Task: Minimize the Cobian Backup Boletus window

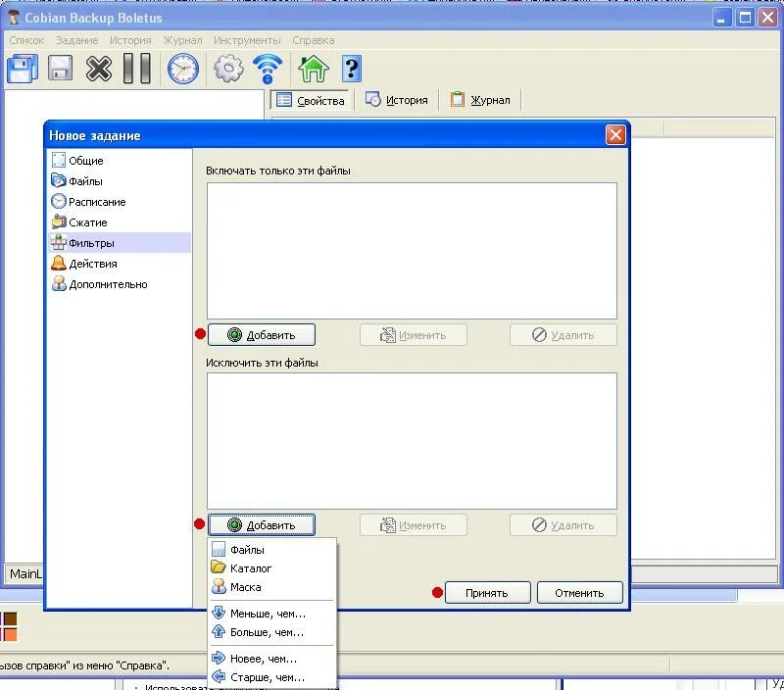Action: point(721,18)
